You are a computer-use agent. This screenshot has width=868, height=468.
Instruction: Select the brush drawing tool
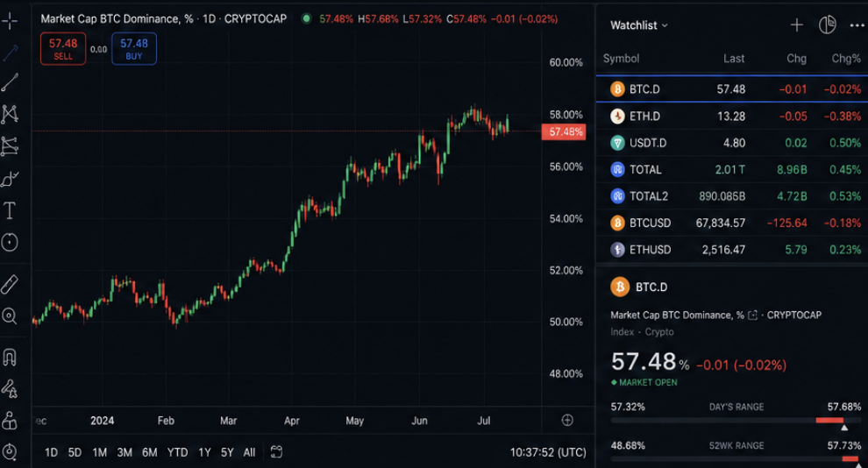[10, 179]
